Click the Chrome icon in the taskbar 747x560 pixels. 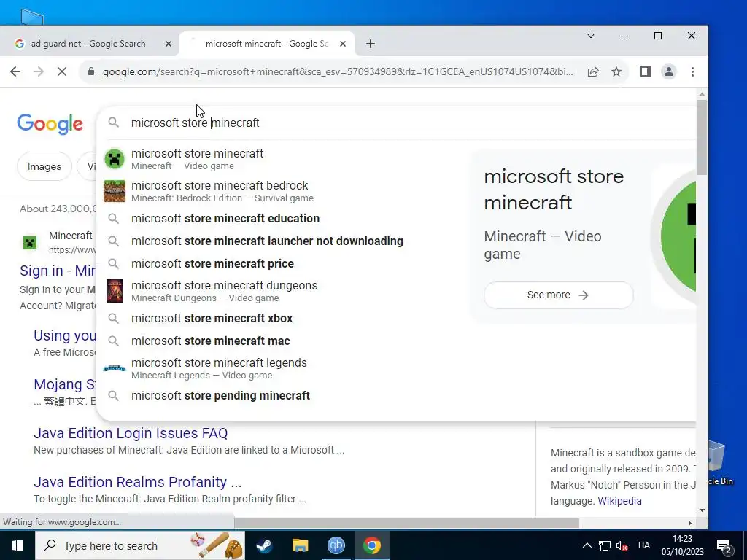[372, 545]
